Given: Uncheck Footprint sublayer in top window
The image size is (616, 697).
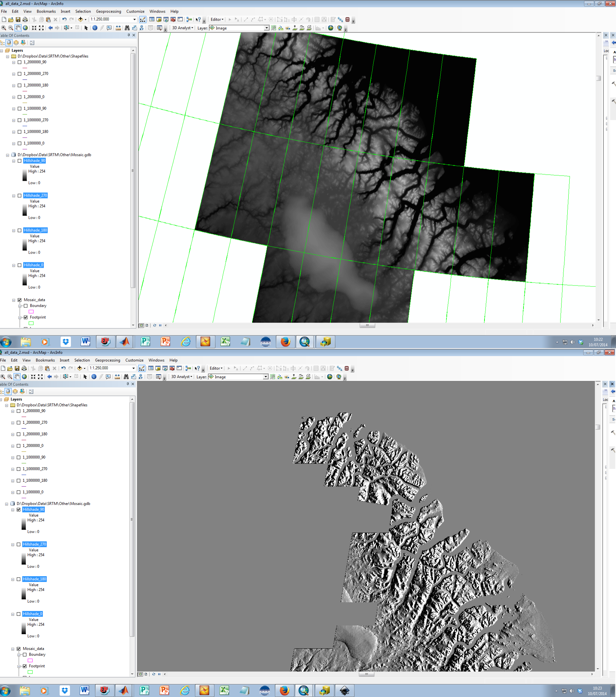Looking at the screenshot, I should point(25,317).
